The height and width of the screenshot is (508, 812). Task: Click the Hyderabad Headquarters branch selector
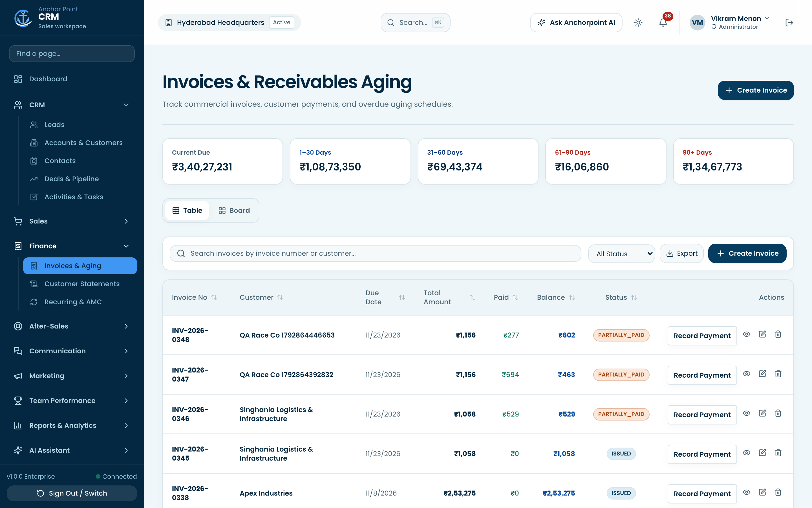[x=229, y=23]
